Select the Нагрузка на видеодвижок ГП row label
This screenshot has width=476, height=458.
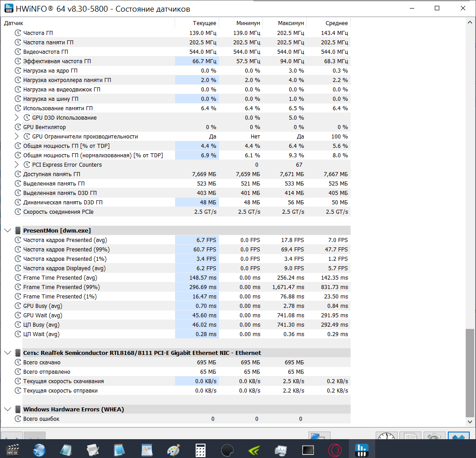[62, 89]
